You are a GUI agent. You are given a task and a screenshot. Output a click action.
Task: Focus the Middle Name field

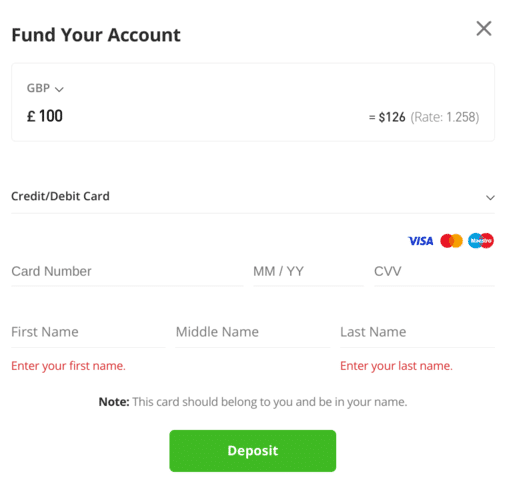pos(253,333)
